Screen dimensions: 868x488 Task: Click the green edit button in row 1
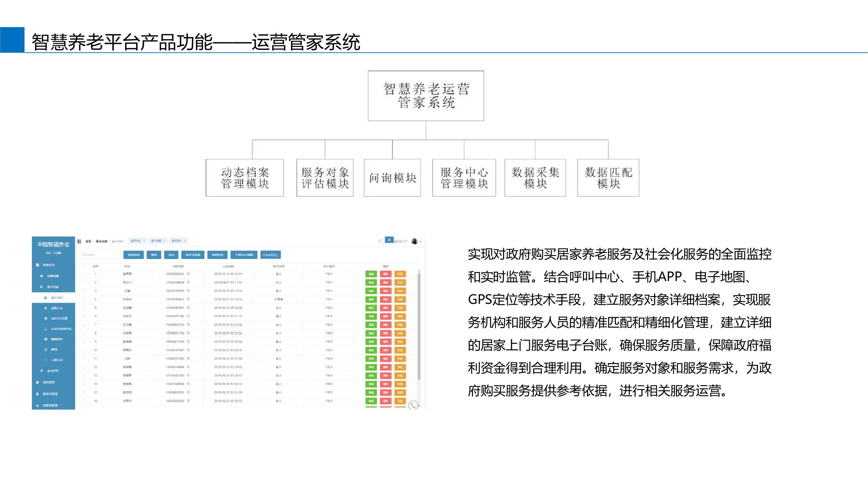click(x=371, y=274)
